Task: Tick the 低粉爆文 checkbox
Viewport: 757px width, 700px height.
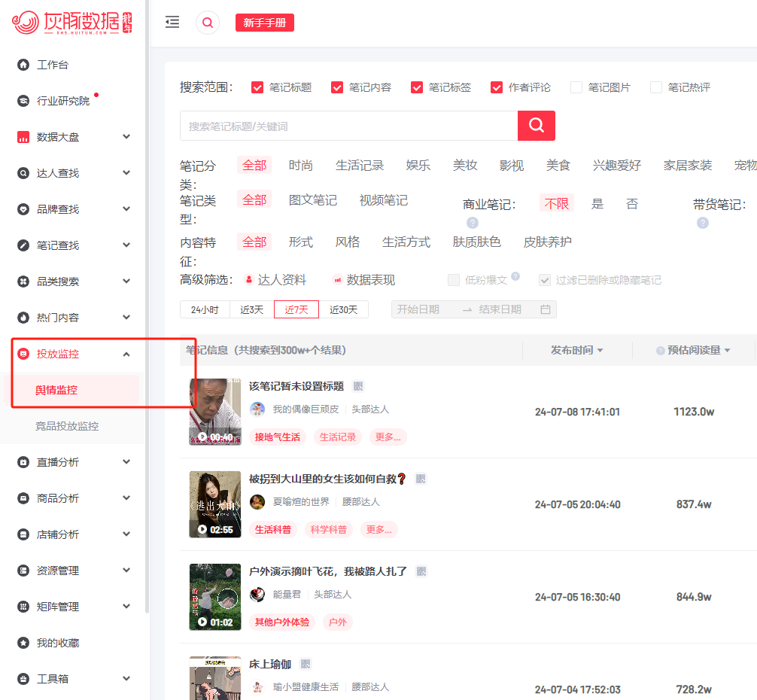Action: (x=453, y=280)
